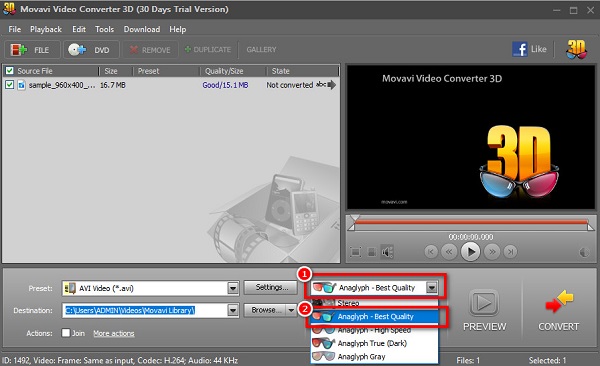Open the Help menu
This screenshot has width=600, height=366.
(178, 29)
